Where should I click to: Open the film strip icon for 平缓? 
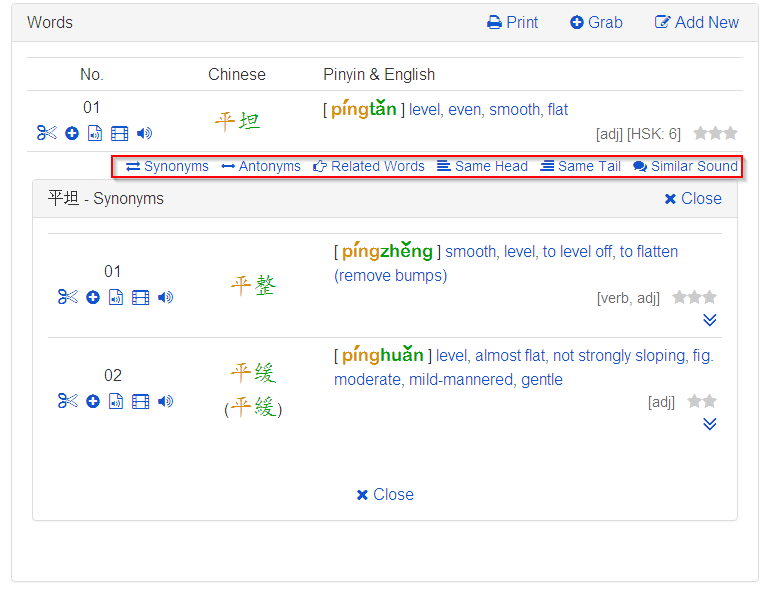(141, 401)
